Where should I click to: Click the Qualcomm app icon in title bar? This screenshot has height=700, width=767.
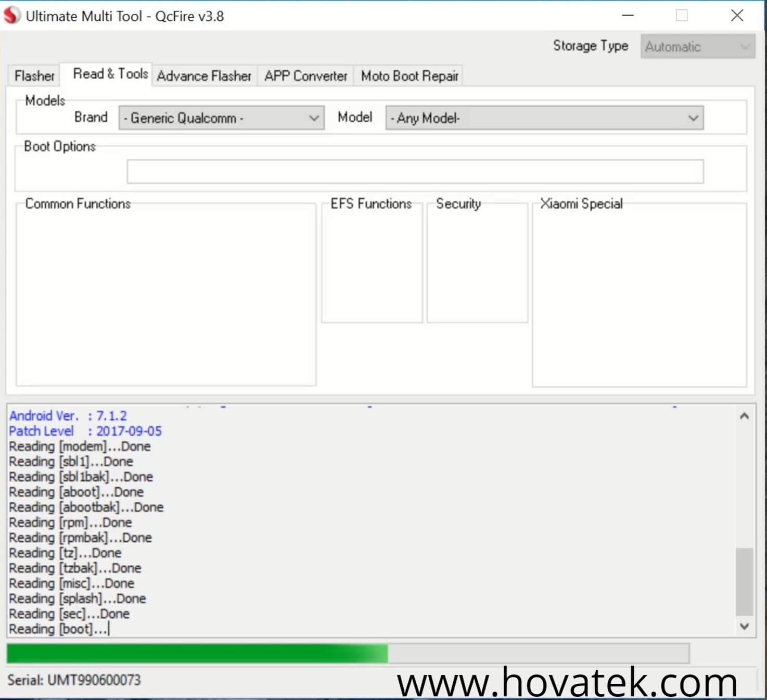click(x=12, y=16)
